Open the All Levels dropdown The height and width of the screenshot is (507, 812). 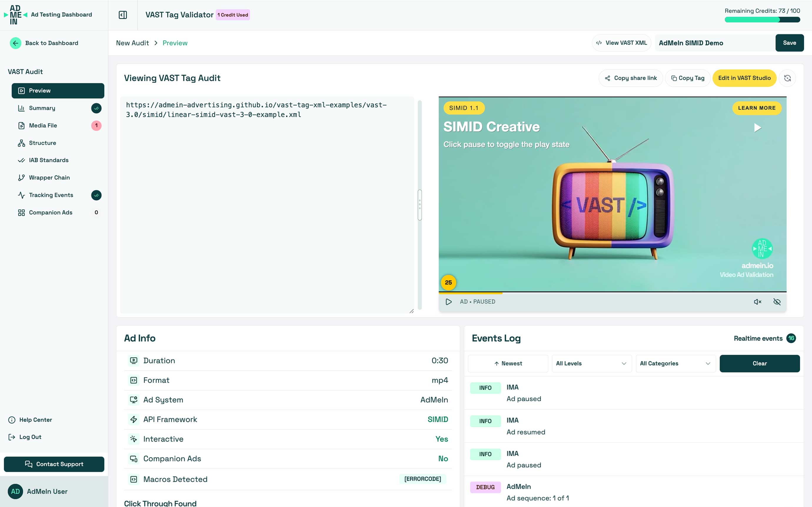coord(592,364)
